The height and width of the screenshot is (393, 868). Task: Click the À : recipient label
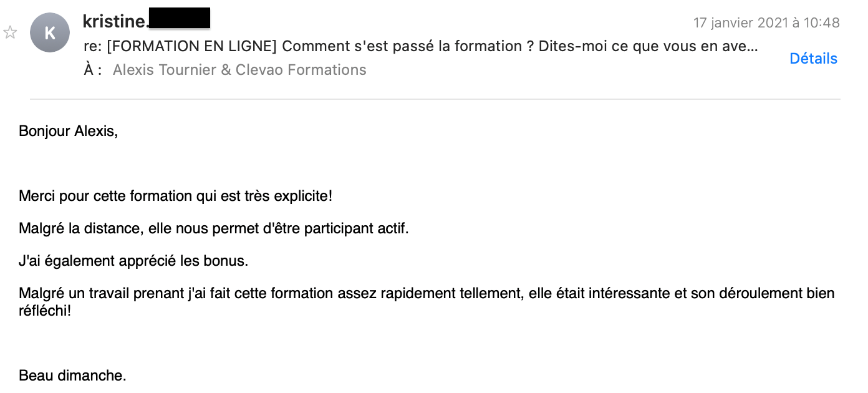tap(92, 70)
